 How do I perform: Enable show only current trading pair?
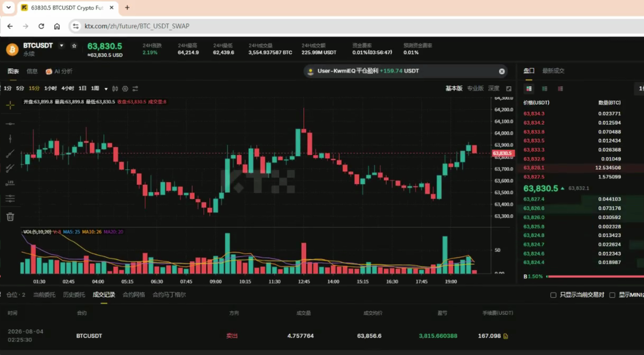pos(553,295)
